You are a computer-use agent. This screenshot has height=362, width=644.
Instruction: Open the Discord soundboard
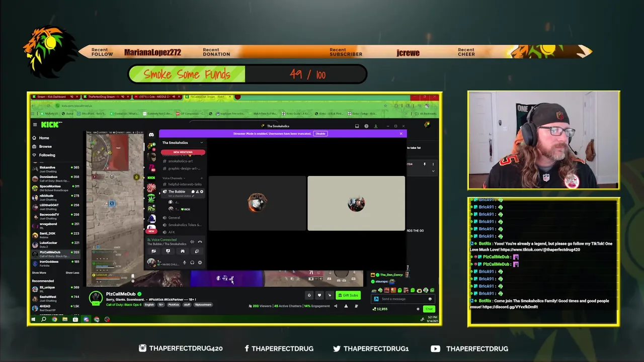pyautogui.click(x=197, y=251)
